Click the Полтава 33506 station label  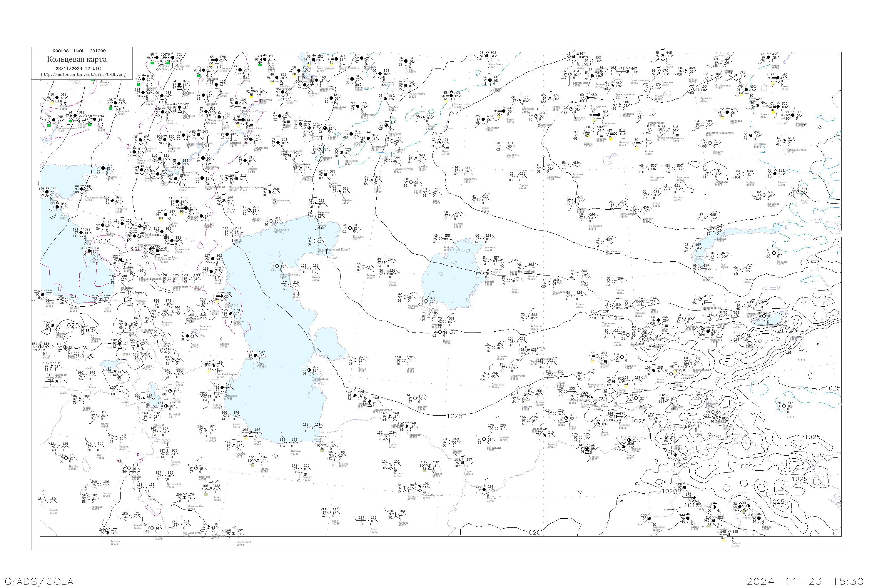click(64, 108)
